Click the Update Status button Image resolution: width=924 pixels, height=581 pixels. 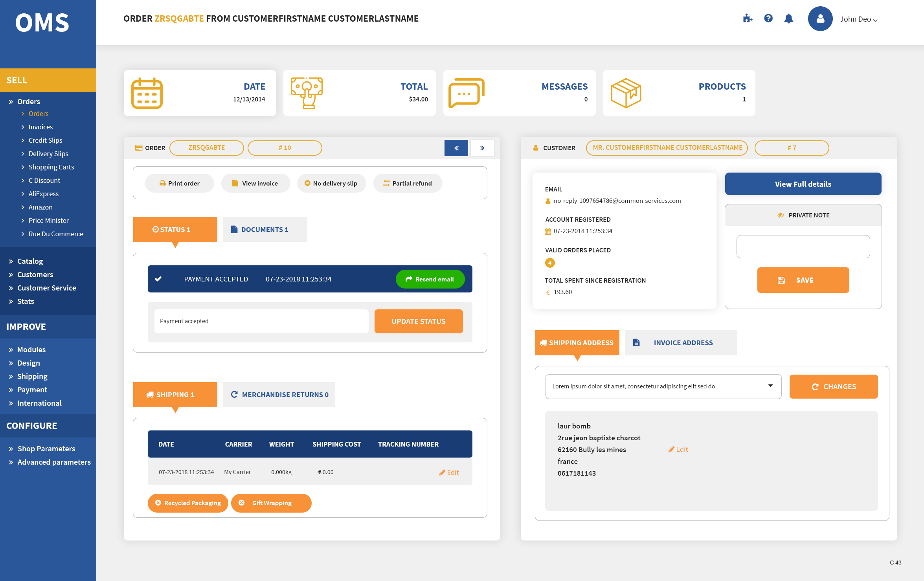[418, 321]
